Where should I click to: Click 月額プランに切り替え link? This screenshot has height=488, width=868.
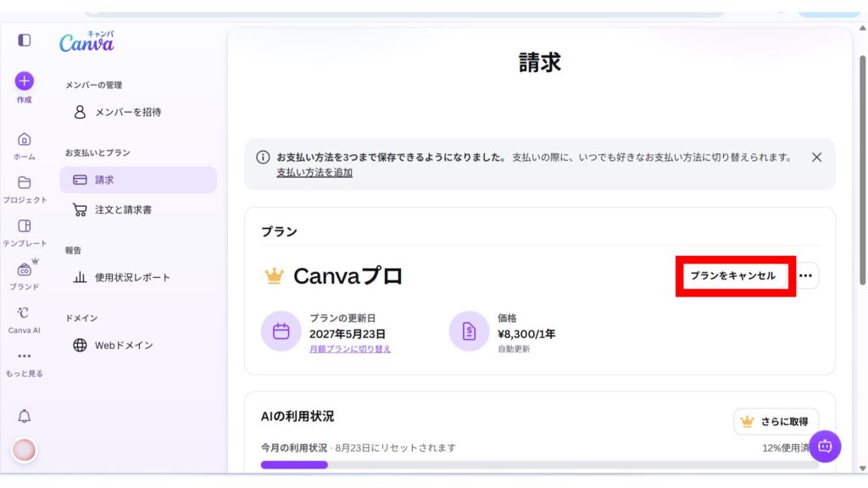click(x=350, y=349)
